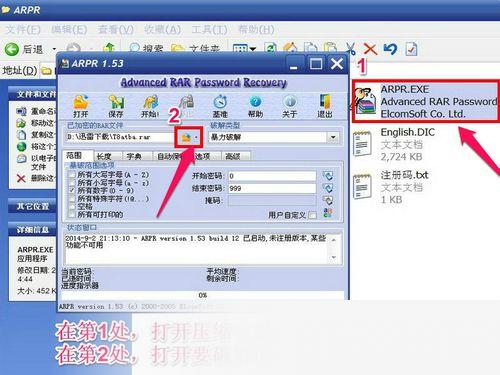
Task: Click the 结束密码 input field
Action: pyautogui.click(x=272, y=188)
